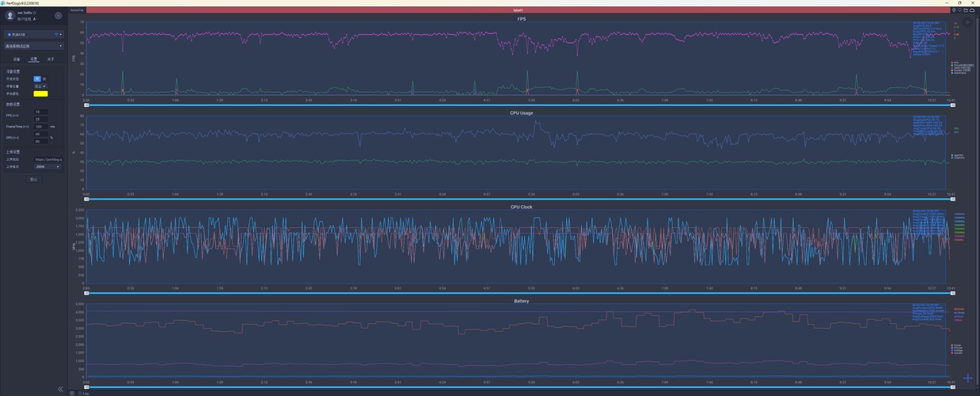Open the cloud upload icon in top bar
The width and height of the screenshot is (980, 396).
click(x=972, y=10)
